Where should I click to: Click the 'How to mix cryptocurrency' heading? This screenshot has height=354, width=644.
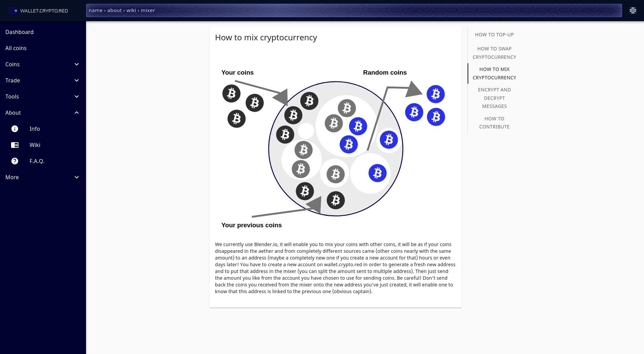(x=266, y=38)
